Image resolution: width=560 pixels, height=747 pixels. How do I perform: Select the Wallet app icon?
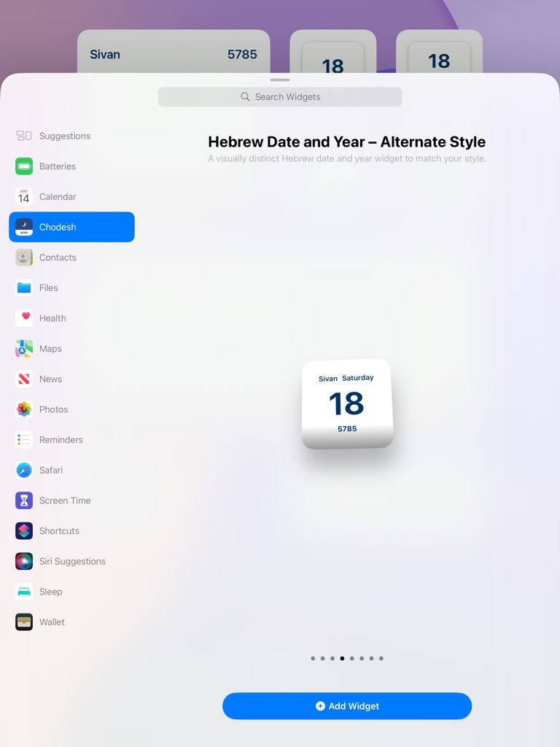(24, 622)
